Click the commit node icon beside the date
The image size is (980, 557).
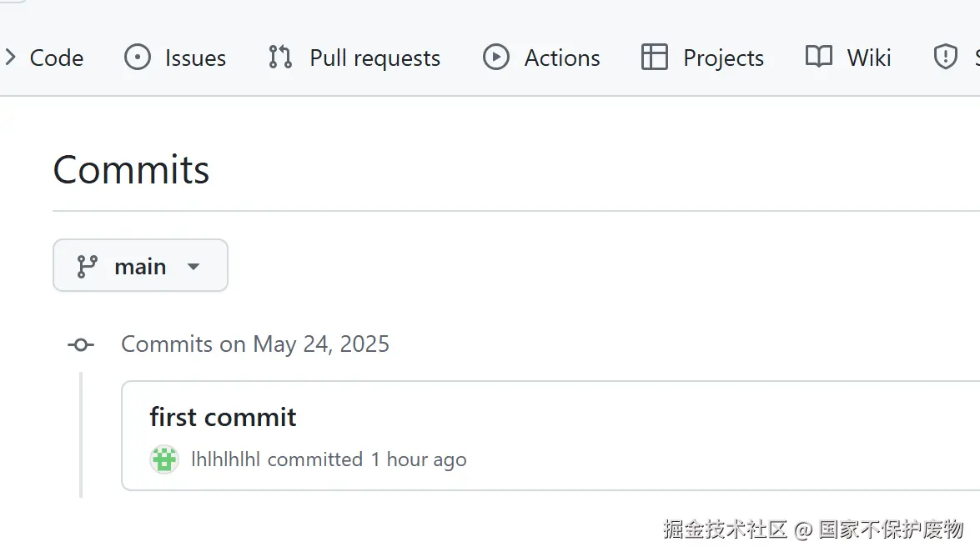pyautogui.click(x=81, y=344)
